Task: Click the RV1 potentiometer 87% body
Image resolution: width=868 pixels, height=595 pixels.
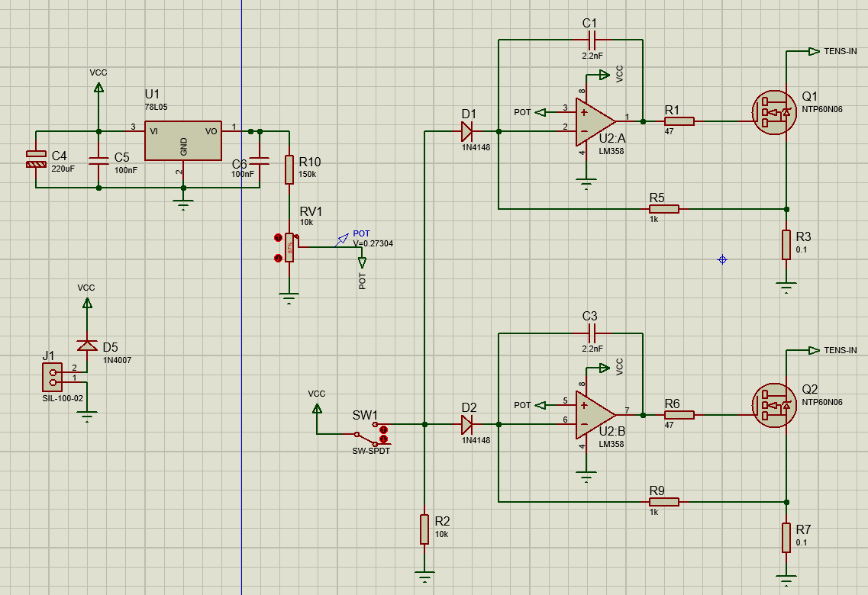Action: tap(289, 247)
